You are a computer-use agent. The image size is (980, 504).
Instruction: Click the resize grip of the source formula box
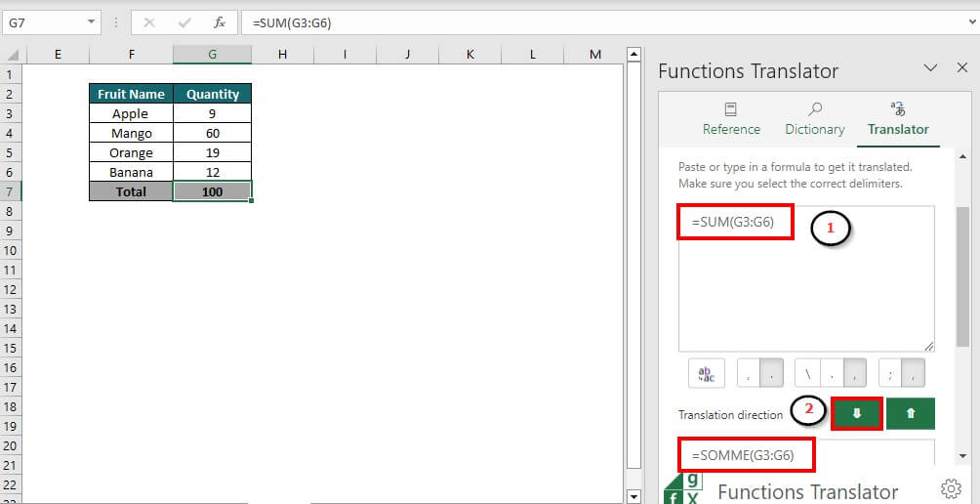coord(928,346)
